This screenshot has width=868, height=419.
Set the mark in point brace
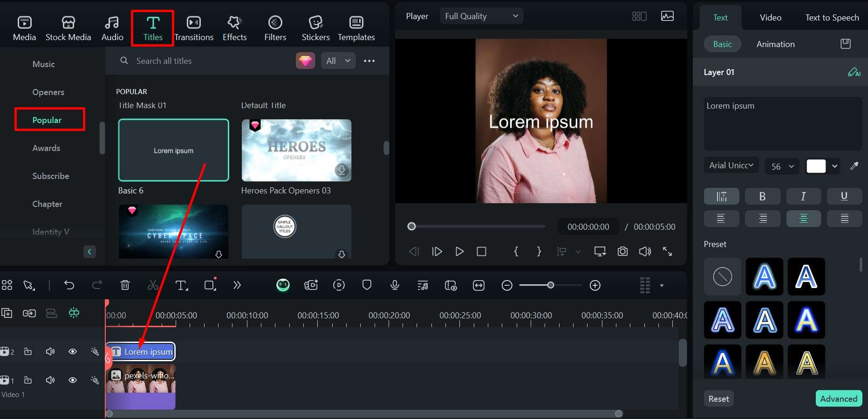516,252
